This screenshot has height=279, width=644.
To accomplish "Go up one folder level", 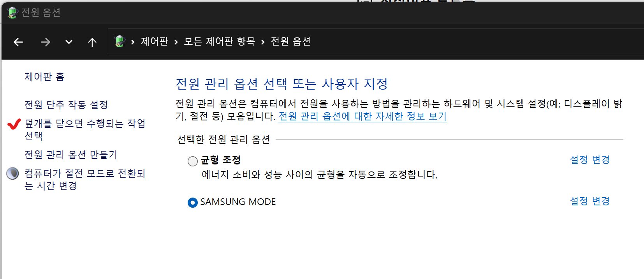I will 92,42.
